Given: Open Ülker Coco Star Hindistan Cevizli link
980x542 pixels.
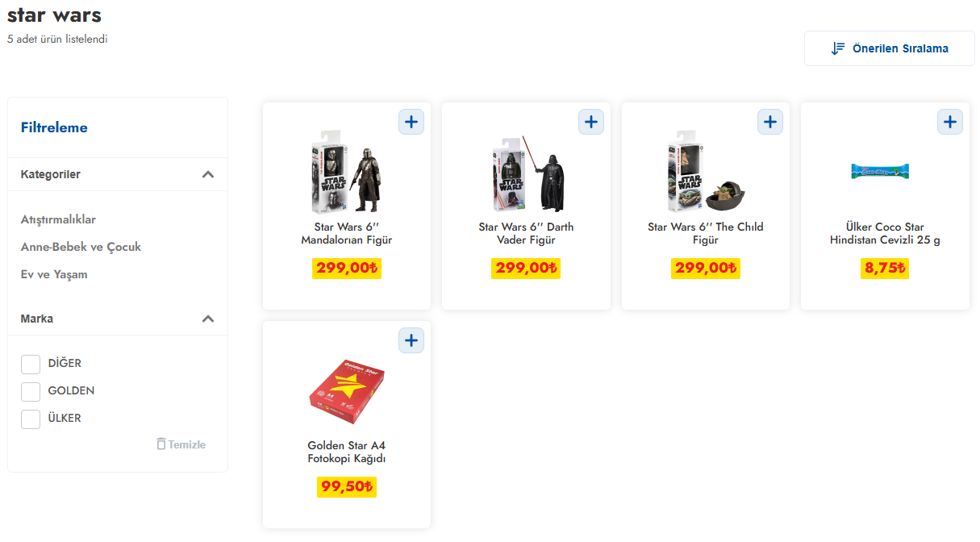Looking at the screenshot, I should point(885,233).
